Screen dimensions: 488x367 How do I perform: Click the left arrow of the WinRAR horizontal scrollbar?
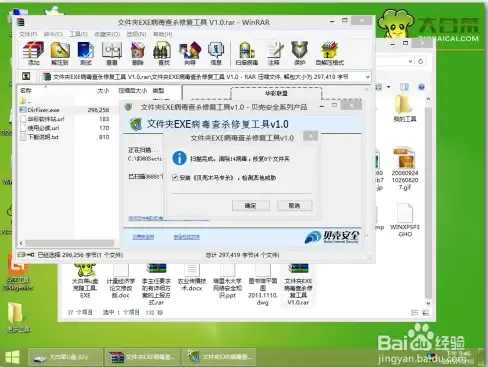click(21, 243)
